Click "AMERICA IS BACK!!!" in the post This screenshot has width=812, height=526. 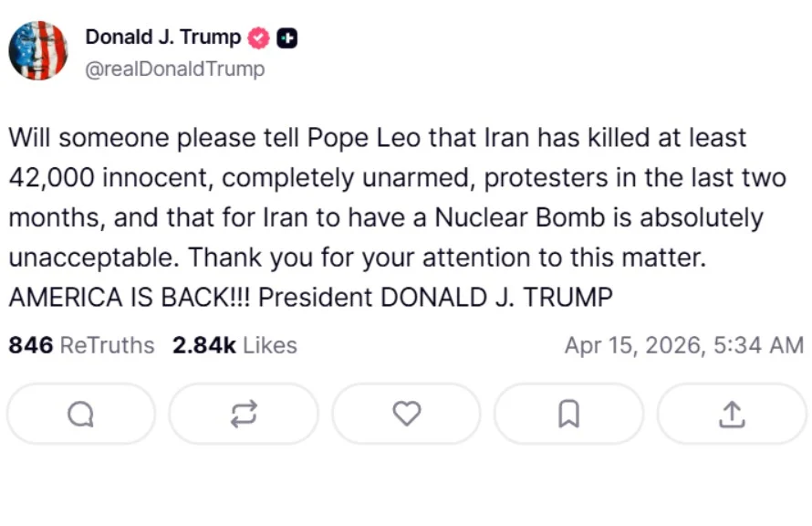click(136, 298)
